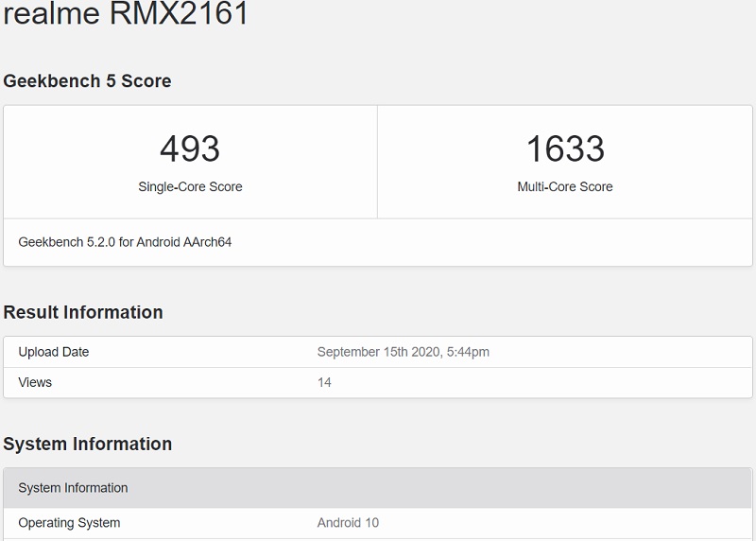Viewport: 756px width, 541px height.
Task: Click the Upload Date row label
Action: click(54, 352)
